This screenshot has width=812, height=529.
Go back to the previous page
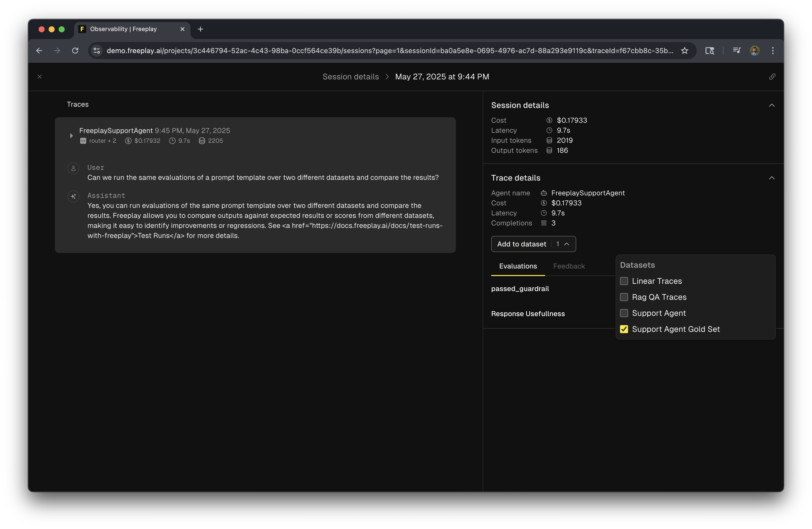(39, 51)
